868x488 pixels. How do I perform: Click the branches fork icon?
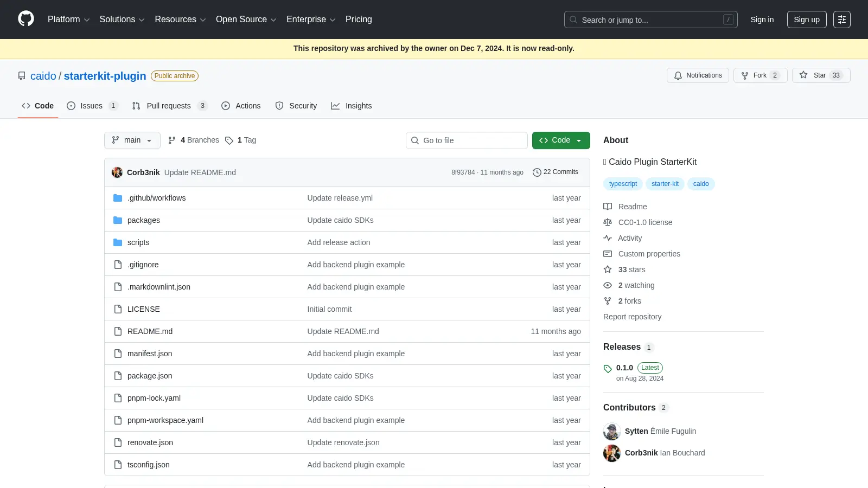[x=172, y=140]
